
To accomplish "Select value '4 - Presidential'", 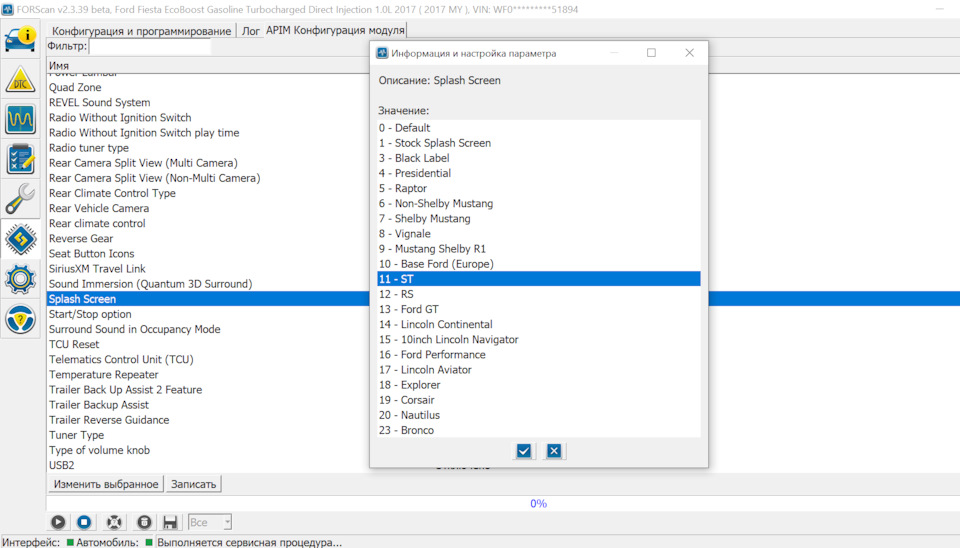I will click(539, 173).
